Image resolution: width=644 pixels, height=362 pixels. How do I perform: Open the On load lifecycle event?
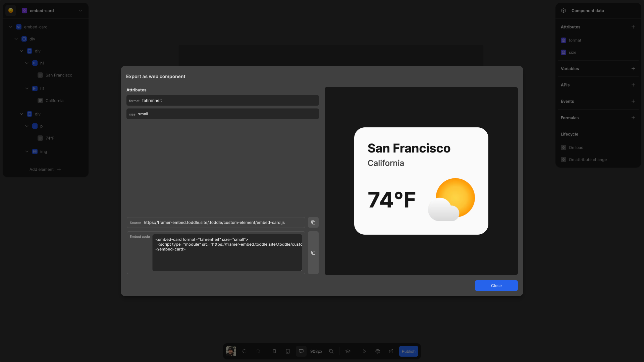pos(576,147)
